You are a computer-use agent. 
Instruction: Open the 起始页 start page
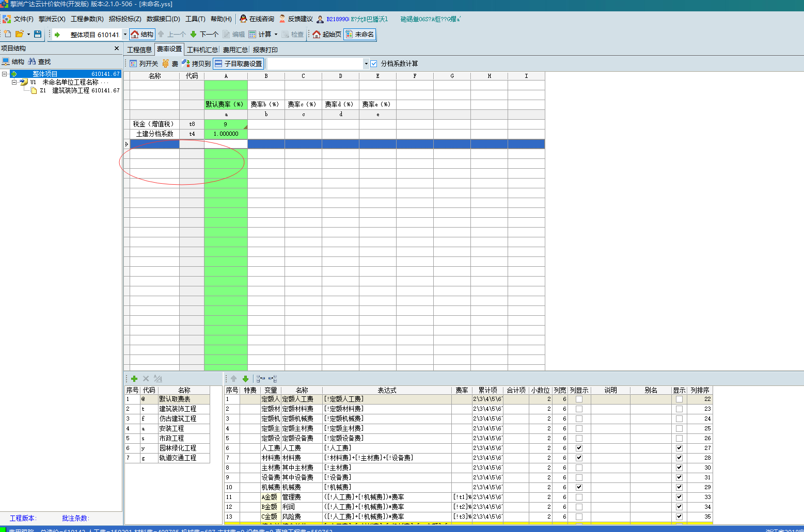(x=327, y=35)
